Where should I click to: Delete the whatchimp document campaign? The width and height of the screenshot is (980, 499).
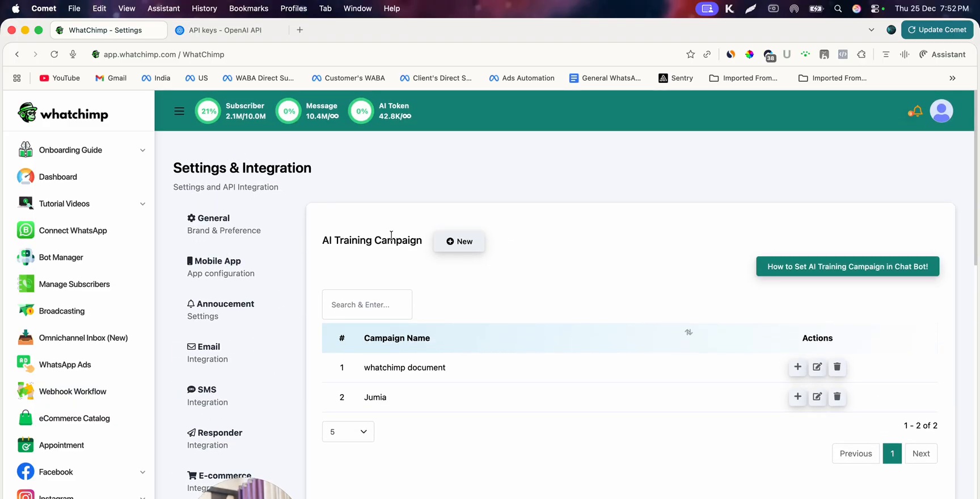click(837, 367)
